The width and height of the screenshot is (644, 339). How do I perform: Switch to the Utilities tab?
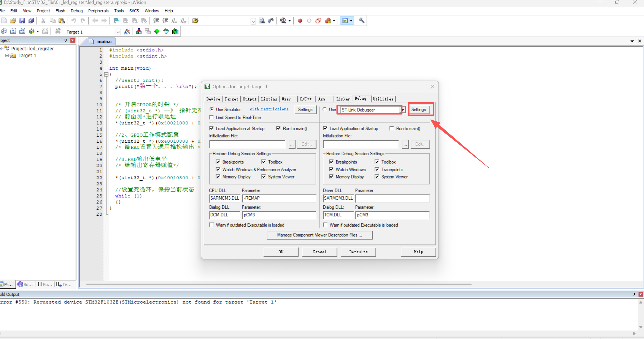click(383, 99)
